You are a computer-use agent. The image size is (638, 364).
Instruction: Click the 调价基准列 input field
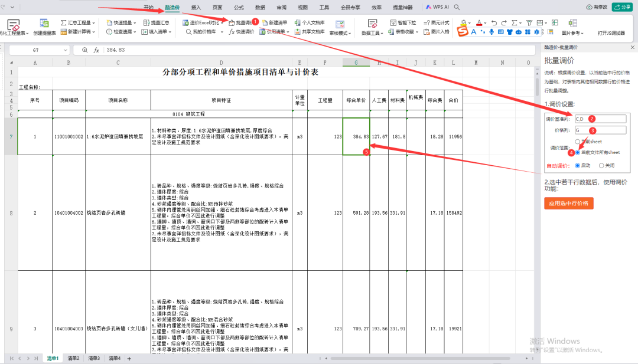tap(600, 119)
